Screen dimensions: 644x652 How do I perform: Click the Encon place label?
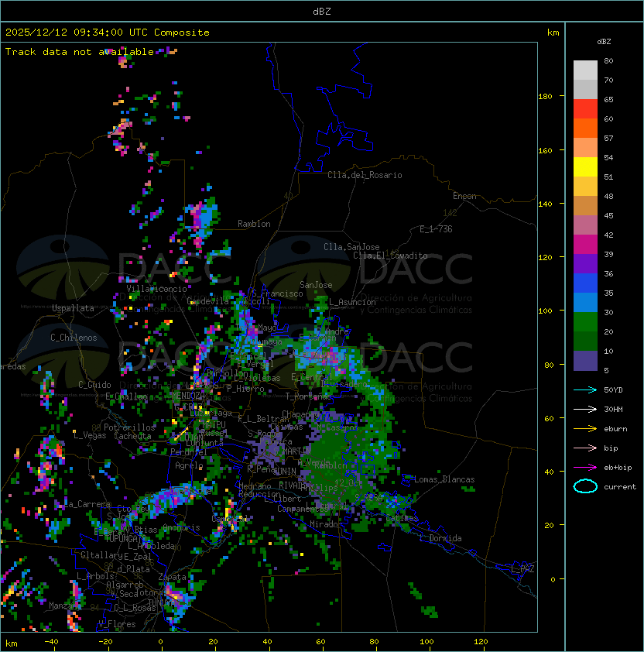pyautogui.click(x=464, y=196)
